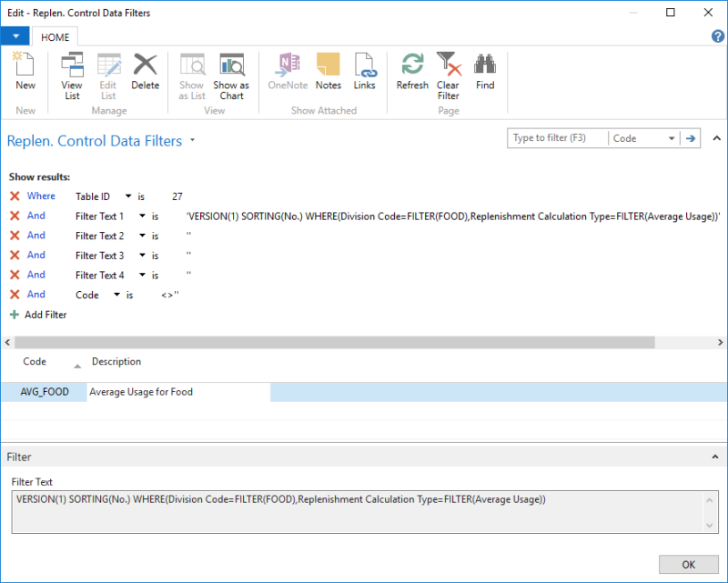Screen dimensions: 728x583
Task: Open the Notes icon
Action: (x=329, y=64)
